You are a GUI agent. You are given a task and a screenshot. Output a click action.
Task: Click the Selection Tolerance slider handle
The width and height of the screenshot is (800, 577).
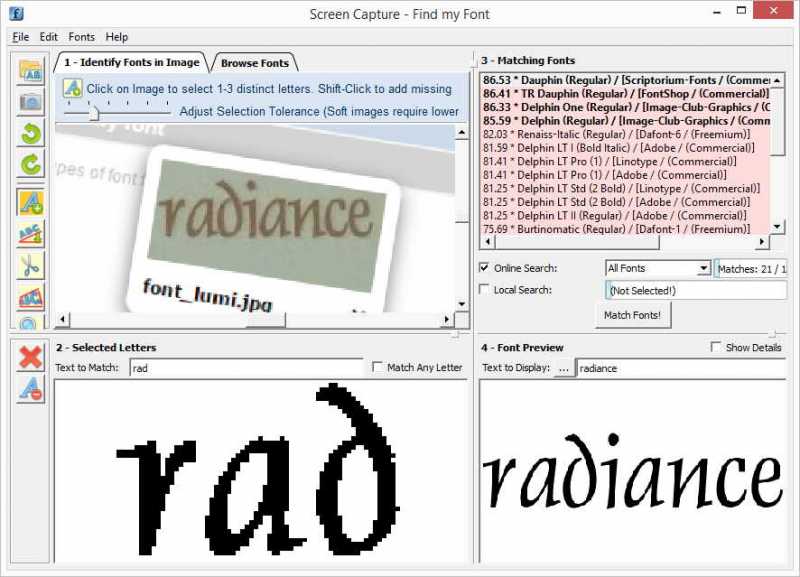93,112
